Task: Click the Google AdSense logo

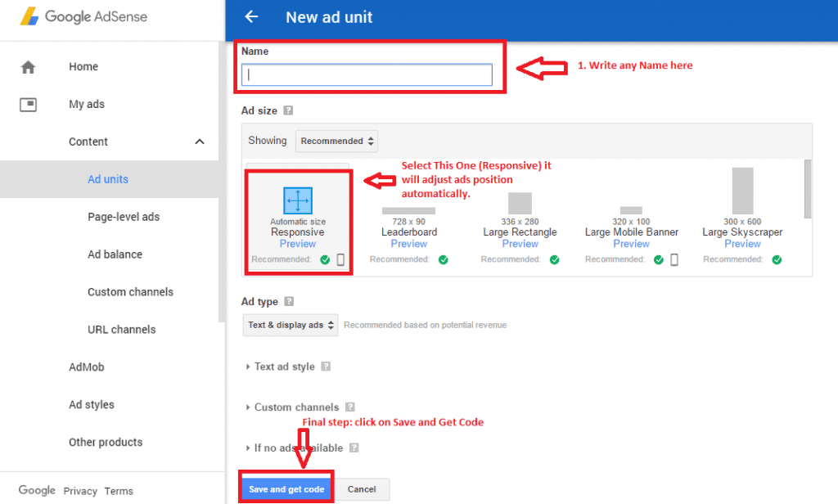Action: click(x=83, y=16)
